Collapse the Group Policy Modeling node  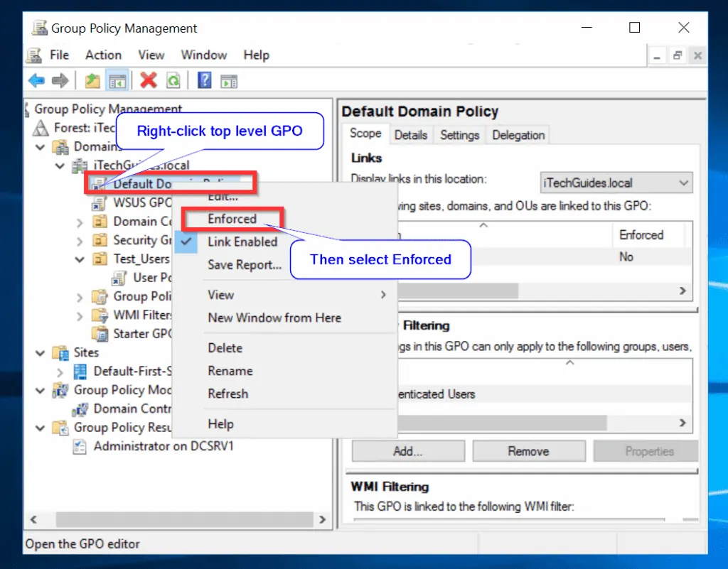click(41, 391)
